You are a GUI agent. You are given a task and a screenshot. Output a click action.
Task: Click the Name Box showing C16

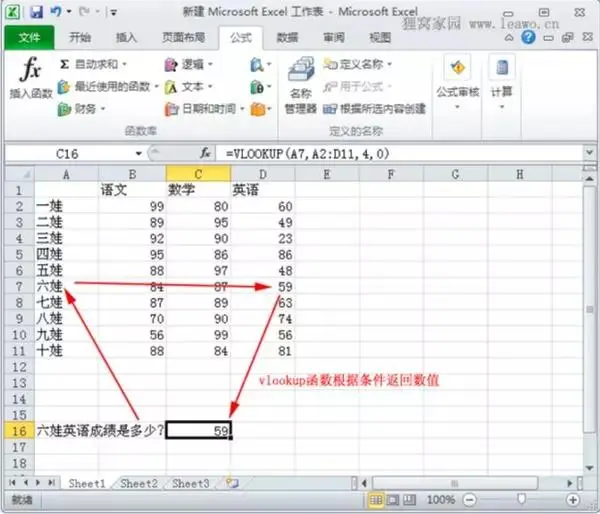69,154
